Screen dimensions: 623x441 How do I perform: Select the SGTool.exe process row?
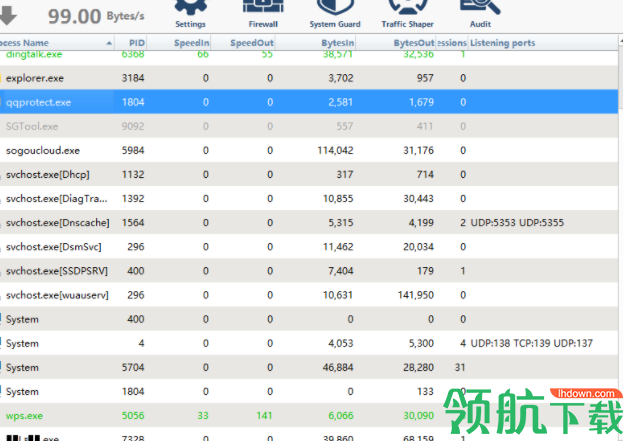[309, 126]
